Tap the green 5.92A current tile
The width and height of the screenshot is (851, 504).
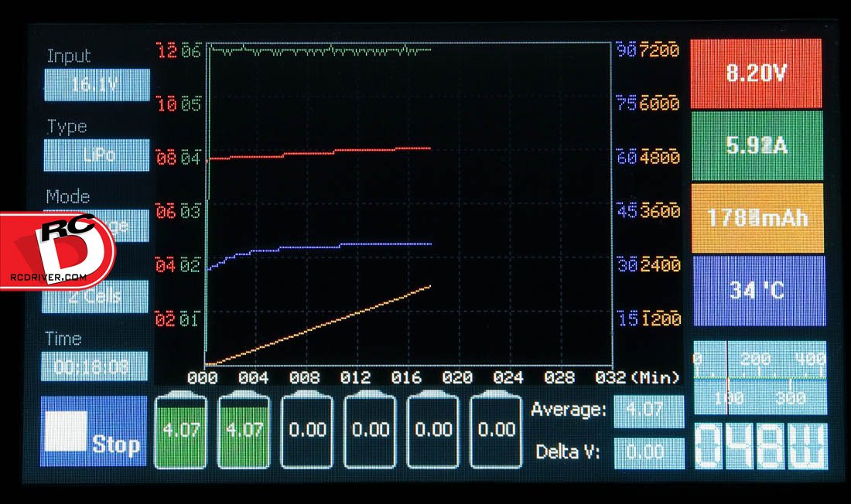pyautogui.click(x=756, y=145)
